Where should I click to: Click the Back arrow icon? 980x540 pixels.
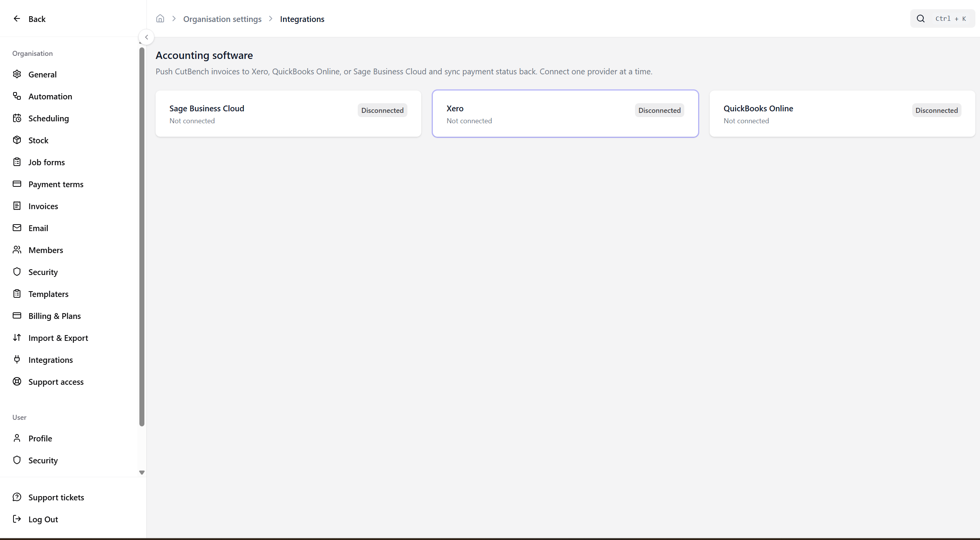click(x=17, y=18)
